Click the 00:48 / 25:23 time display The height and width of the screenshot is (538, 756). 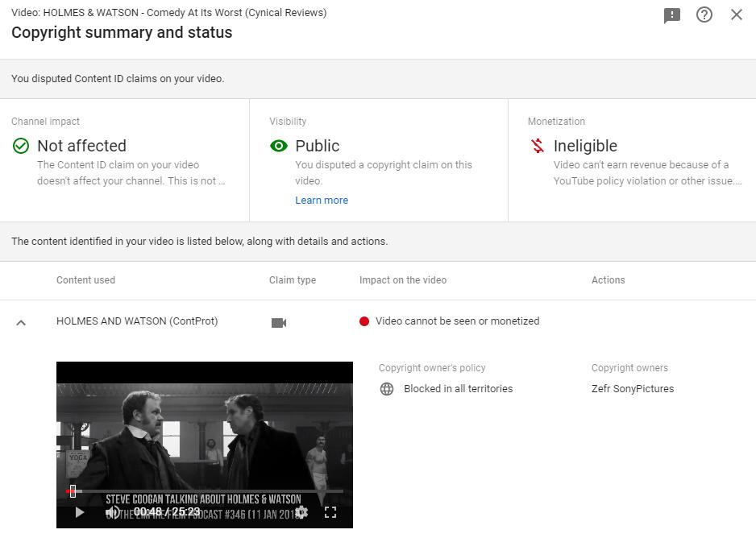(167, 511)
